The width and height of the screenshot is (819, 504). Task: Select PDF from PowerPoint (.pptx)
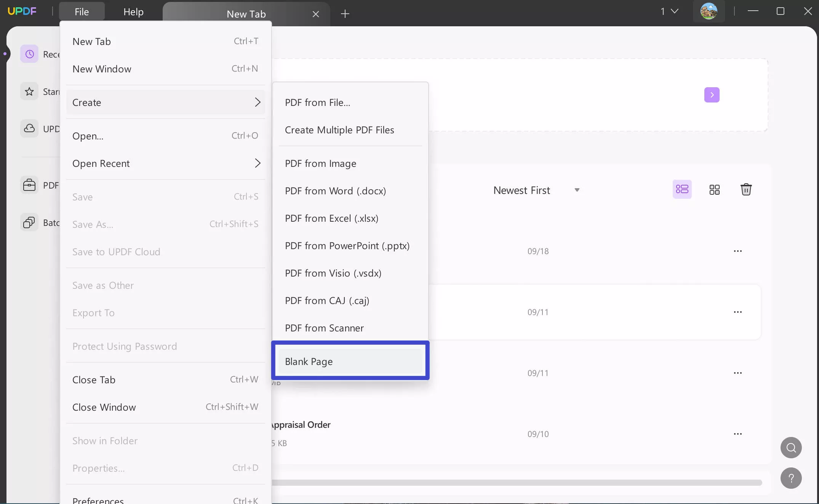[x=350, y=246]
